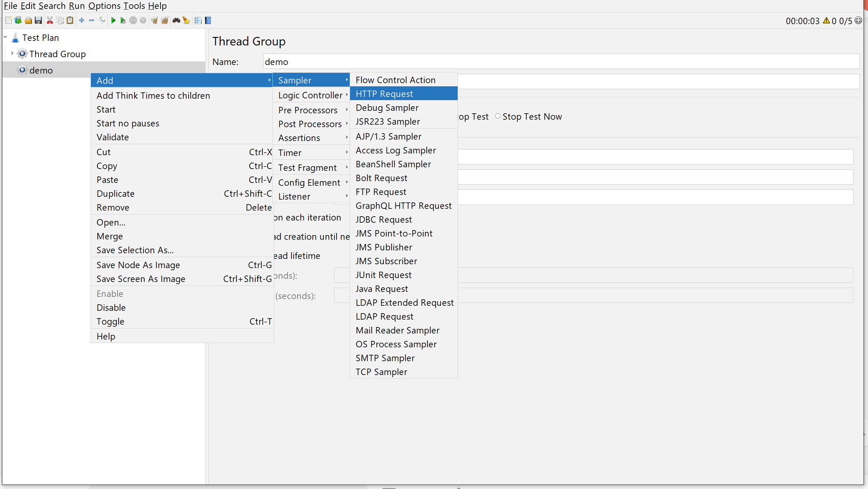The image size is (868, 489).
Task: Click the Collapse All minus icon
Action: click(x=92, y=21)
